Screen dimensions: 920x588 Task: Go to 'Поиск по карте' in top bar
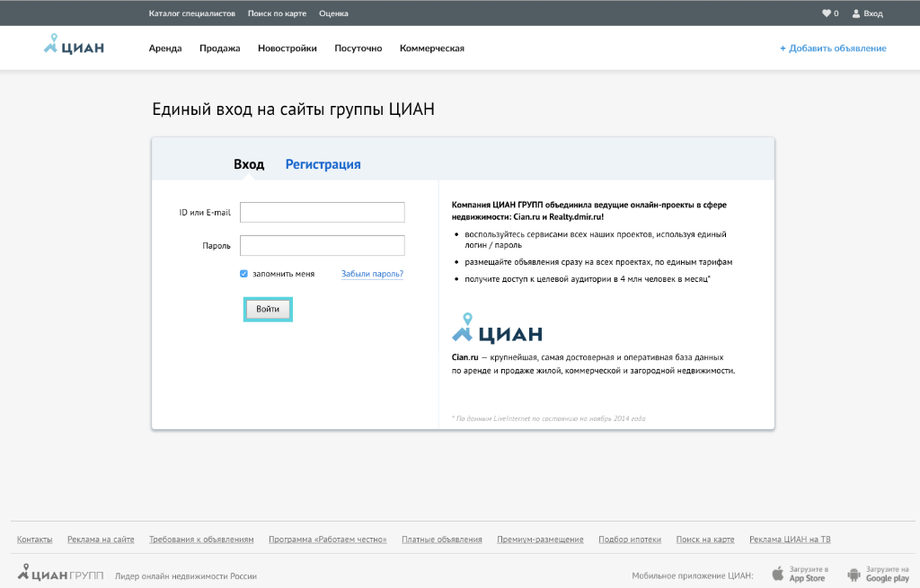pos(277,13)
